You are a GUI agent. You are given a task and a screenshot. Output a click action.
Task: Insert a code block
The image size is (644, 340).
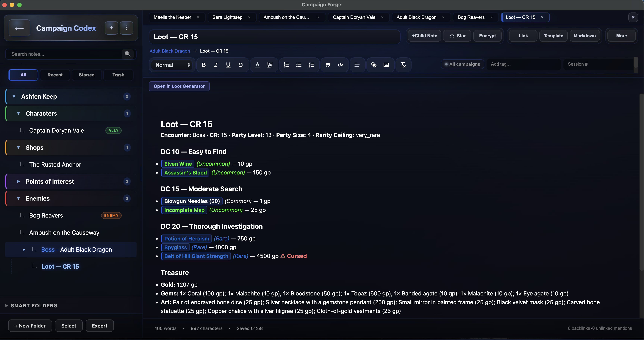point(340,65)
